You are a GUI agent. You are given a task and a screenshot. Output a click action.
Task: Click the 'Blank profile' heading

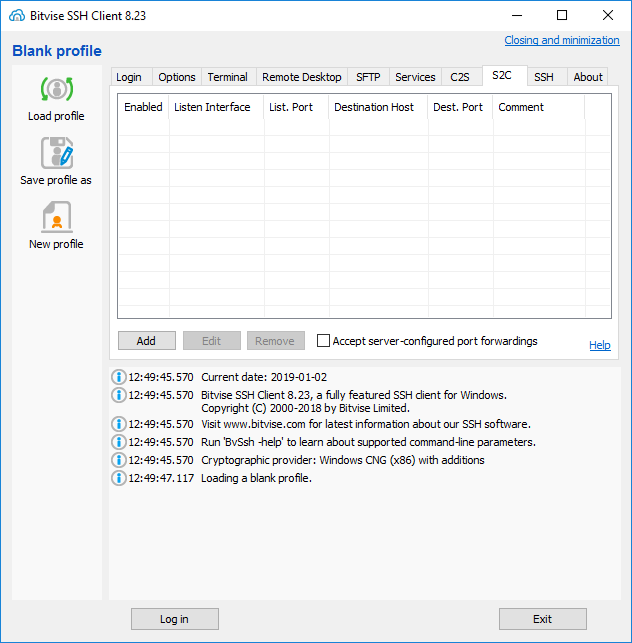tap(57, 51)
